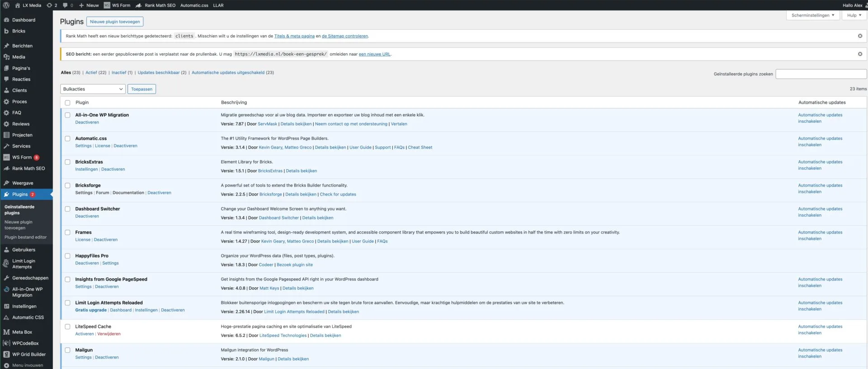The image size is (868, 369).
Task: Show Automatische updates uitgeschakeld filter
Action: [233, 73]
